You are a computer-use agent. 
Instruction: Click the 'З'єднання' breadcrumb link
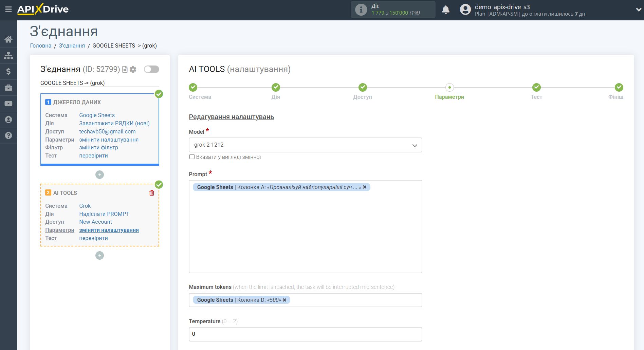click(x=72, y=45)
